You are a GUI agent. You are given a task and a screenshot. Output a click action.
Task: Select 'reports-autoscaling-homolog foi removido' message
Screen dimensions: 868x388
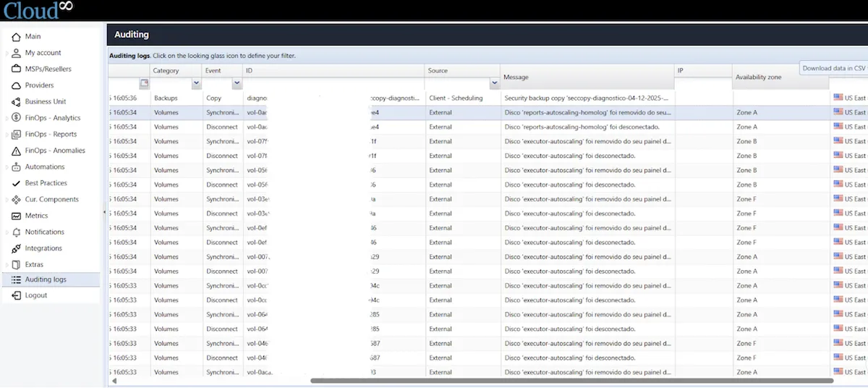(x=587, y=112)
